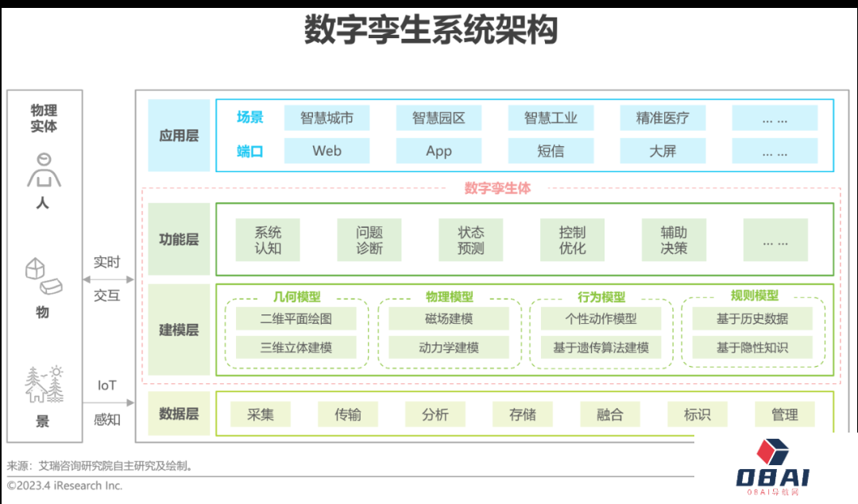This screenshot has height=504, width=858.
Task: Click the 存储 data box
Action: click(523, 414)
